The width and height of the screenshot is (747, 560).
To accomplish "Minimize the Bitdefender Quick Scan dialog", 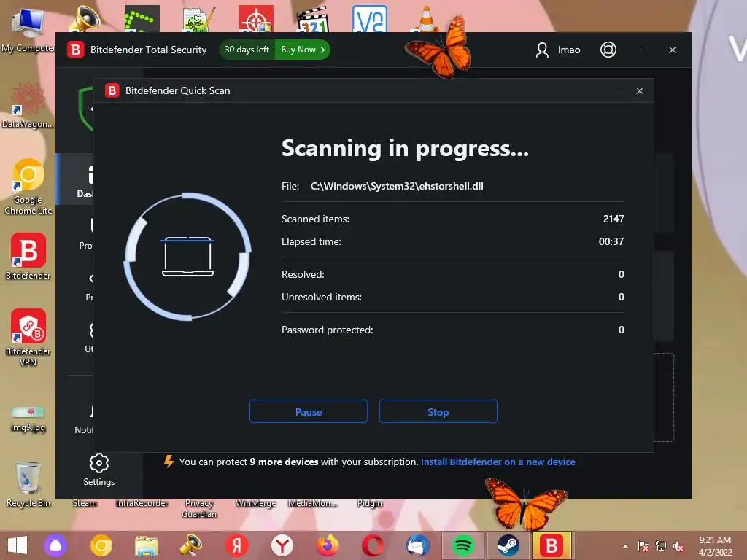I will pos(619,90).
